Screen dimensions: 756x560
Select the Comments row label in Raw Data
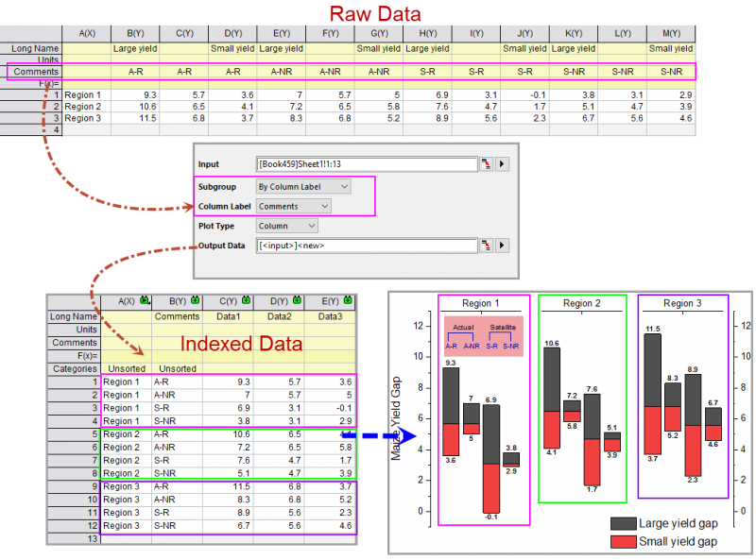coord(35,71)
